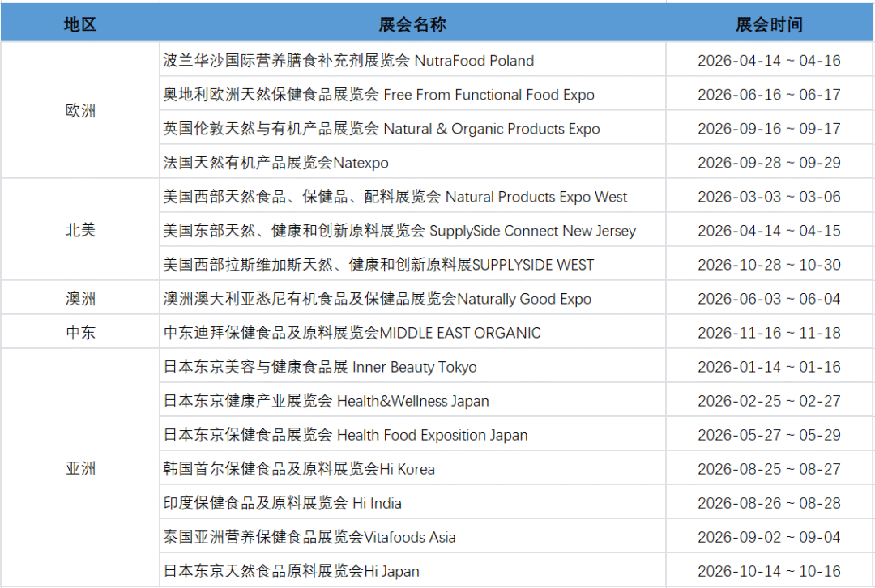Image resolution: width=875 pixels, height=588 pixels.
Task: Click date 2026-04-14 ~ 04-16
Action: coord(769,60)
